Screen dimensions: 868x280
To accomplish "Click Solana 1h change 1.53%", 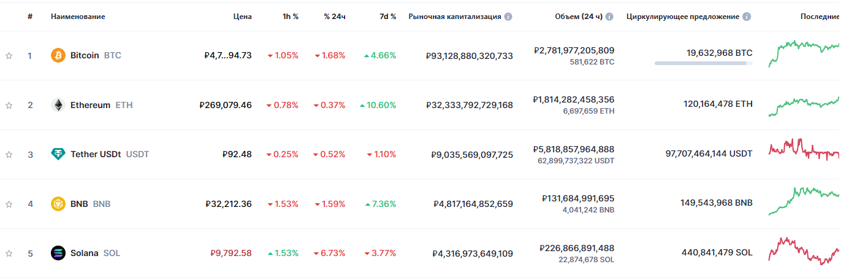I will click(x=283, y=253).
